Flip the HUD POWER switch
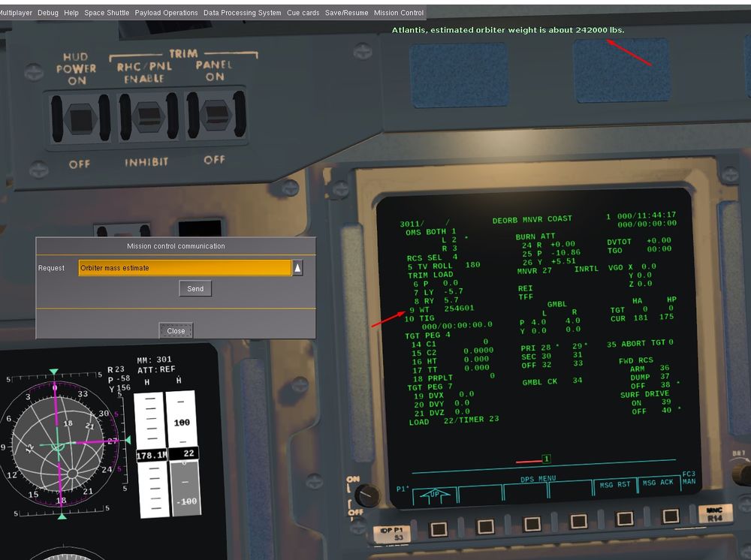This screenshot has height=560, width=751. (80, 118)
